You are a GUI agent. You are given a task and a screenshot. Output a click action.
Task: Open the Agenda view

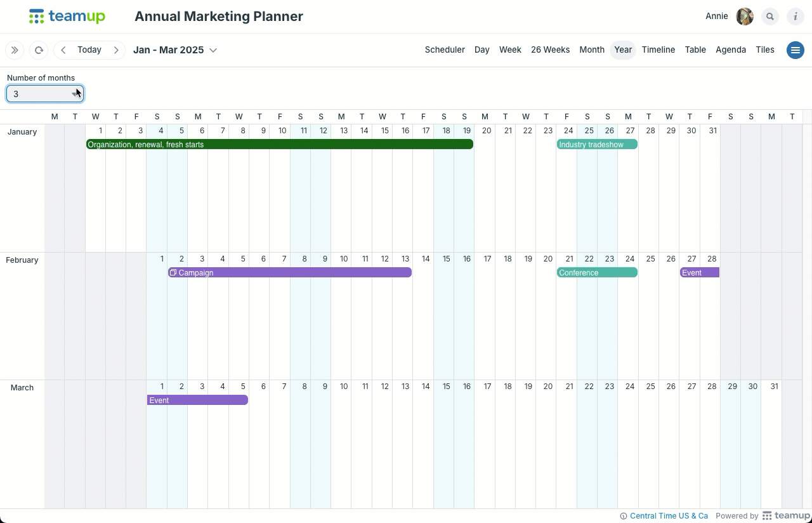(x=731, y=50)
